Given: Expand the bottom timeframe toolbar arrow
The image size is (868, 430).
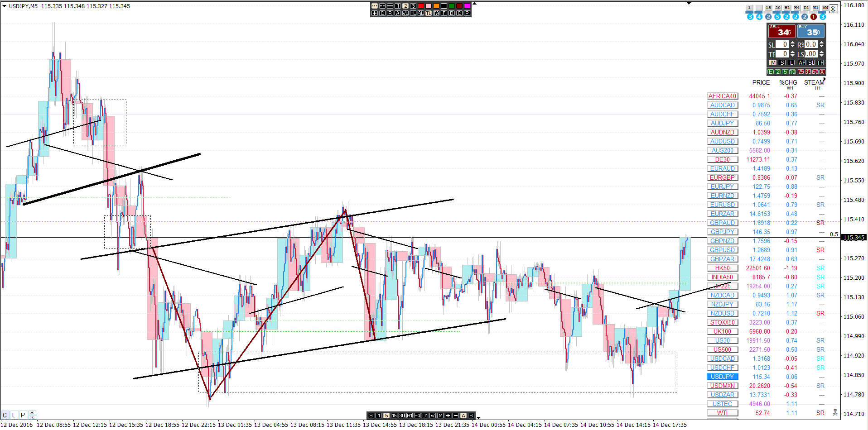Looking at the screenshot, I should point(478,418).
